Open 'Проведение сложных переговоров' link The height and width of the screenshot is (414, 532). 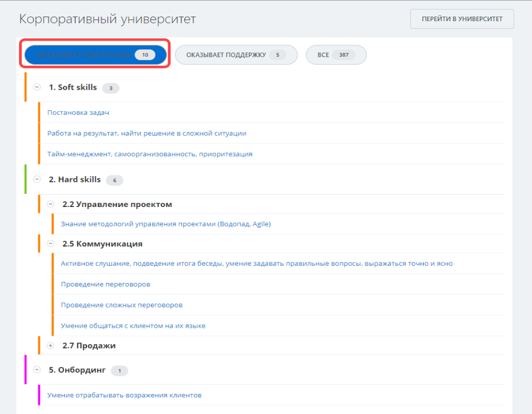(121, 305)
